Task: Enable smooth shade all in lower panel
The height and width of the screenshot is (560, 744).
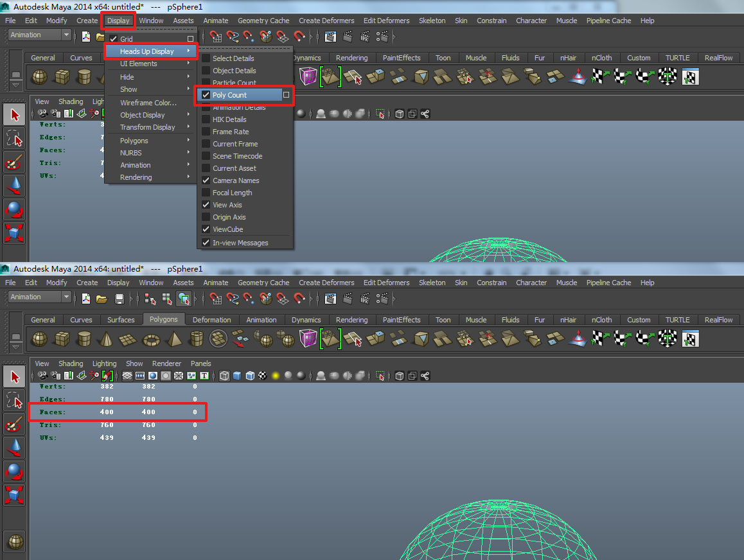Action: pos(237,376)
